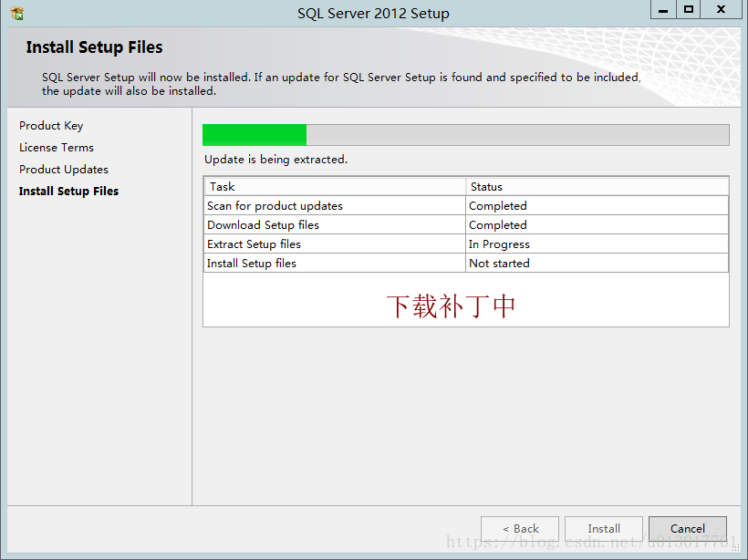Select Product Updates step in sidebar
Image resolution: width=748 pixels, height=560 pixels.
[64, 170]
